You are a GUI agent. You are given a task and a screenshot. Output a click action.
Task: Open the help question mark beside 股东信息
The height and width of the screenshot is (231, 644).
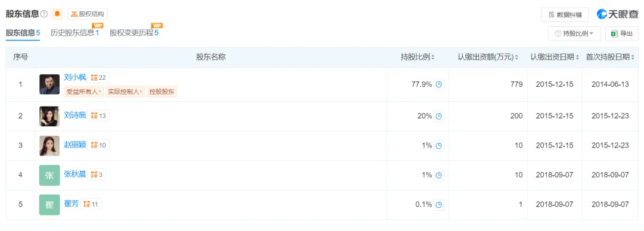coord(44,14)
